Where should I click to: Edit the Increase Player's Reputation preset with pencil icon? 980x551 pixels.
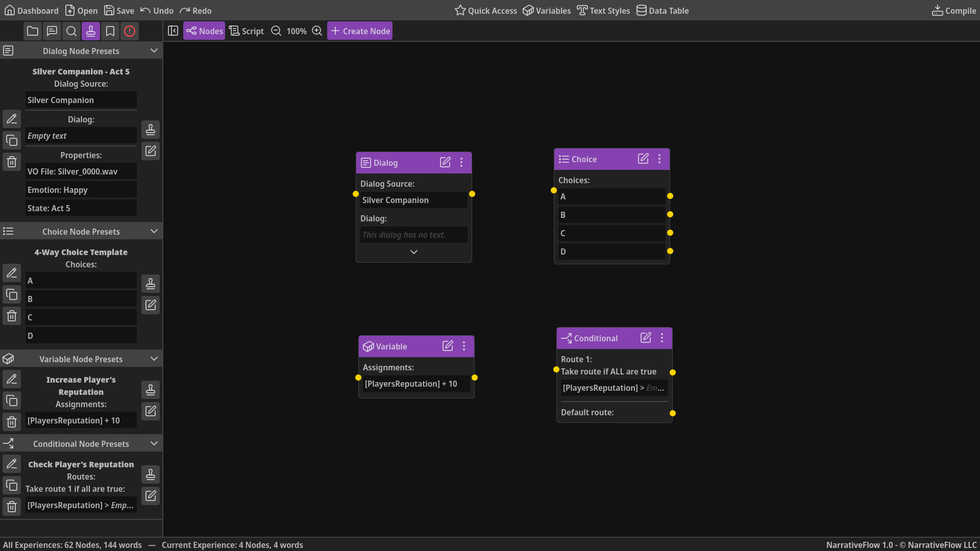pyautogui.click(x=12, y=379)
